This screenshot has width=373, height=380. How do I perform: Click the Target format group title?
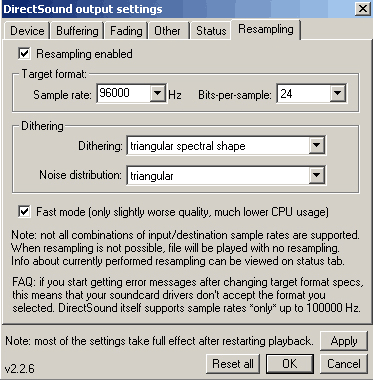[x=54, y=74]
